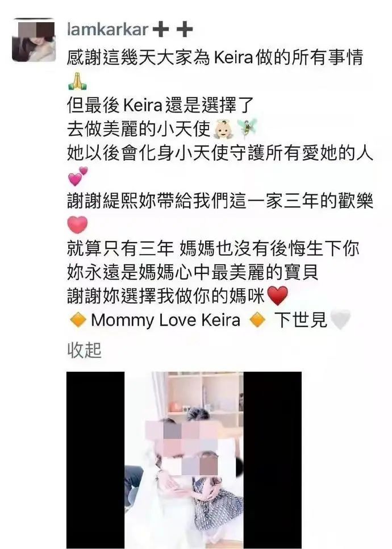Click the orange diamond after Keira
Viewport: 392px width, 549px height.
click(x=257, y=320)
